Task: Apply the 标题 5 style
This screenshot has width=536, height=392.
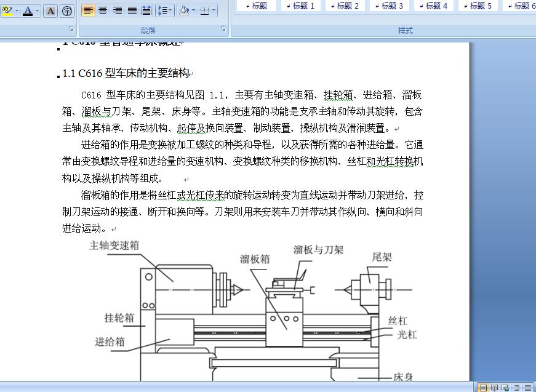Action: tap(478, 6)
